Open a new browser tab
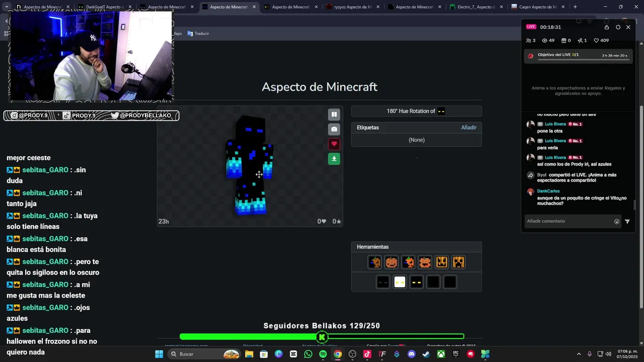The width and height of the screenshot is (644, 362). tap(575, 7)
